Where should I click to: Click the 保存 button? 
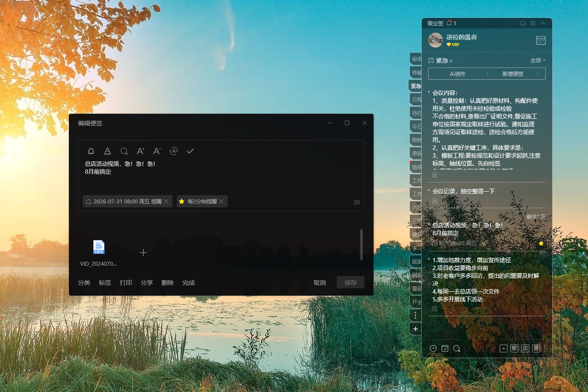(351, 283)
